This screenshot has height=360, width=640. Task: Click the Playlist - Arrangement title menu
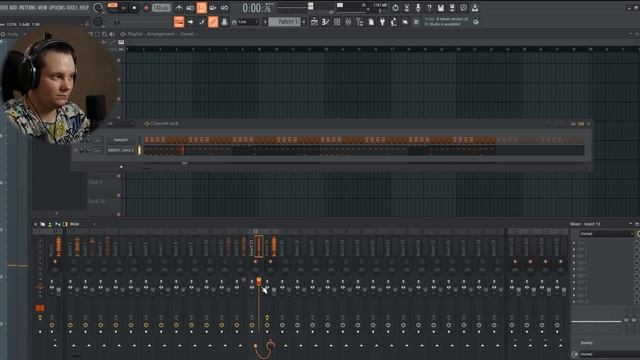161,34
